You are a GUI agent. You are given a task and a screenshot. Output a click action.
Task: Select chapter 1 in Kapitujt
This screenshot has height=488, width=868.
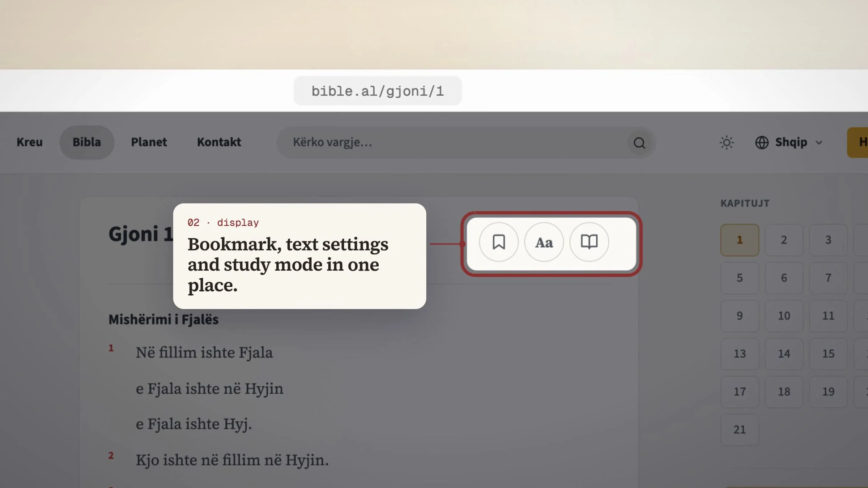tap(740, 240)
